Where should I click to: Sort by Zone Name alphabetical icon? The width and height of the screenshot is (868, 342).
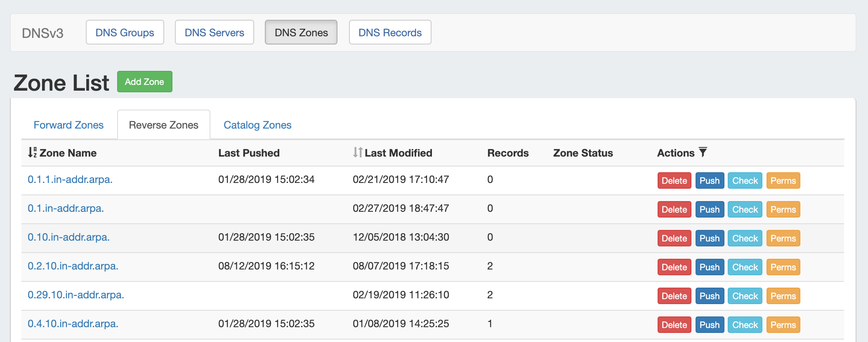pos(32,152)
